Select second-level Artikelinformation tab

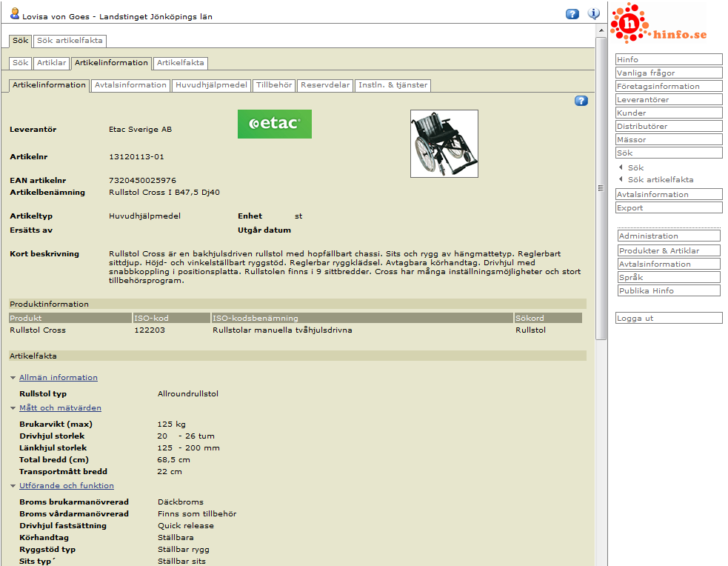coord(111,63)
